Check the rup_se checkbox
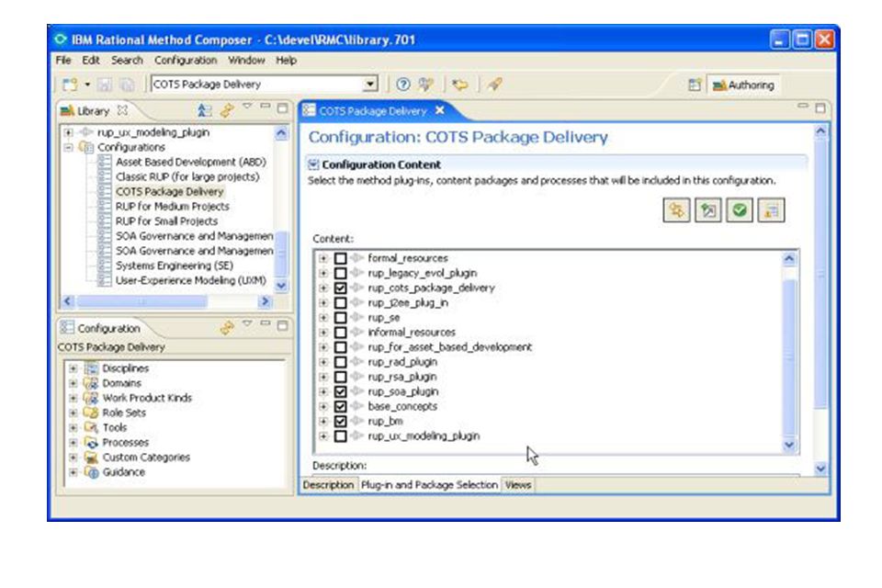 point(340,317)
